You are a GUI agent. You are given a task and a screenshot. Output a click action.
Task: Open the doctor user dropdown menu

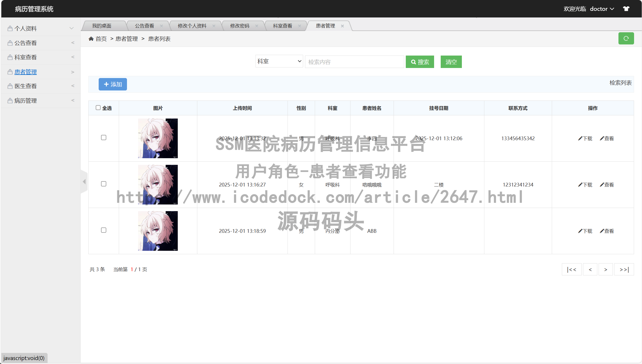602,9
